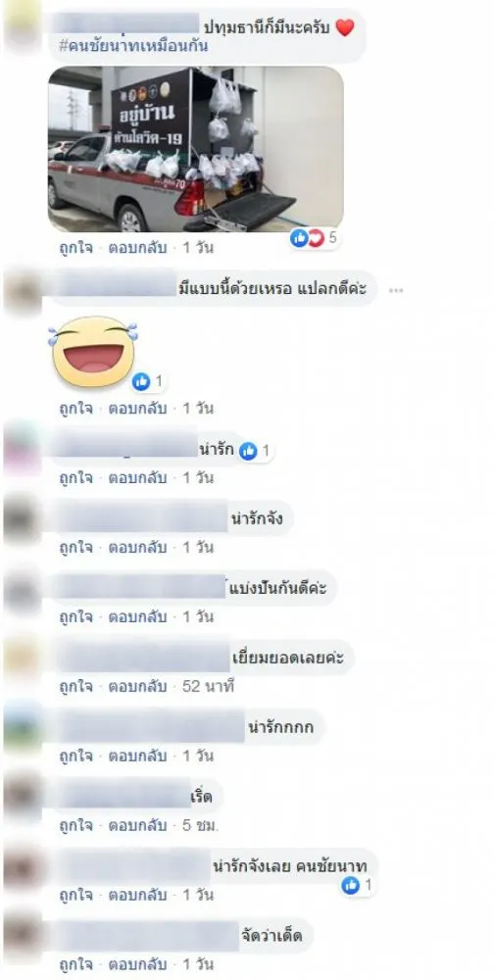
Task: Click ตอบกลับ under the น่ารักจัง comment
Action: click(137, 548)
